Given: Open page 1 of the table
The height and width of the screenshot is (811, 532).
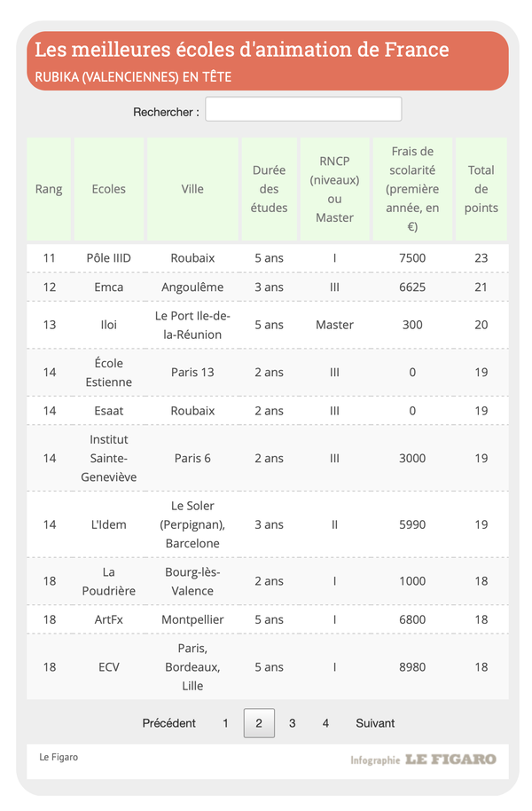Looking at the screenshot, I should pyautogui.click(x=225, y=723).
